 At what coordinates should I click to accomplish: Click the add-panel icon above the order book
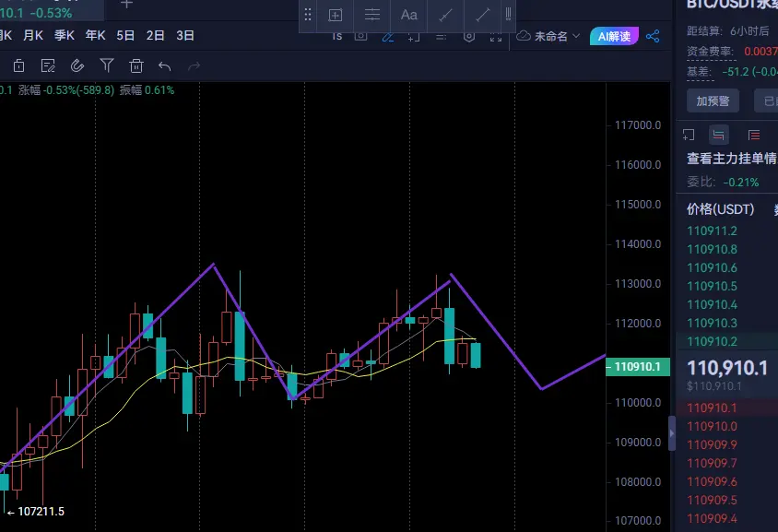click(x=689, y=135)
